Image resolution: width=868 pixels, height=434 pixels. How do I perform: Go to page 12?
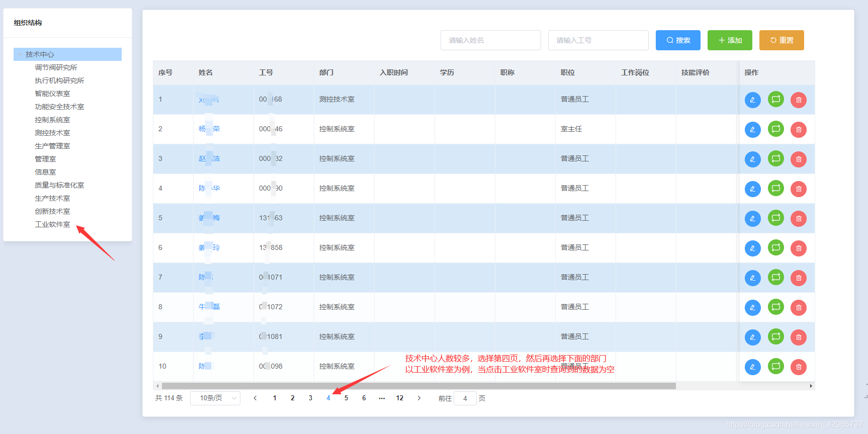click(400, 398)
